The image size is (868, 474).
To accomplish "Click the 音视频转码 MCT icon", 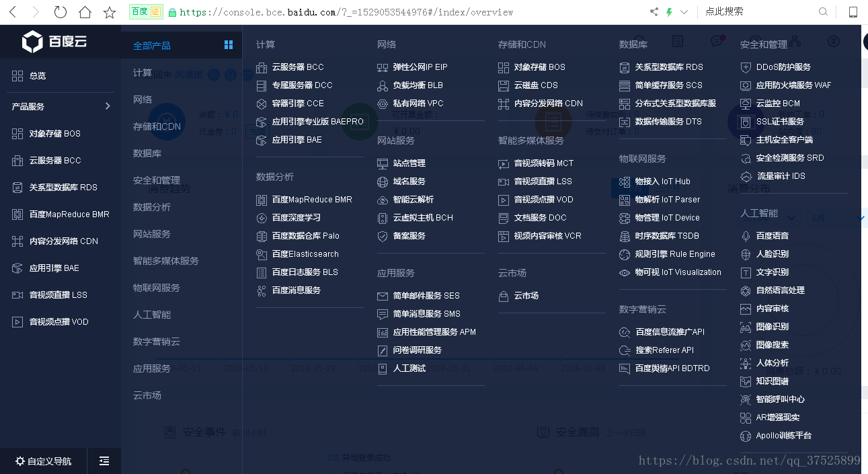I will [504, 163].
